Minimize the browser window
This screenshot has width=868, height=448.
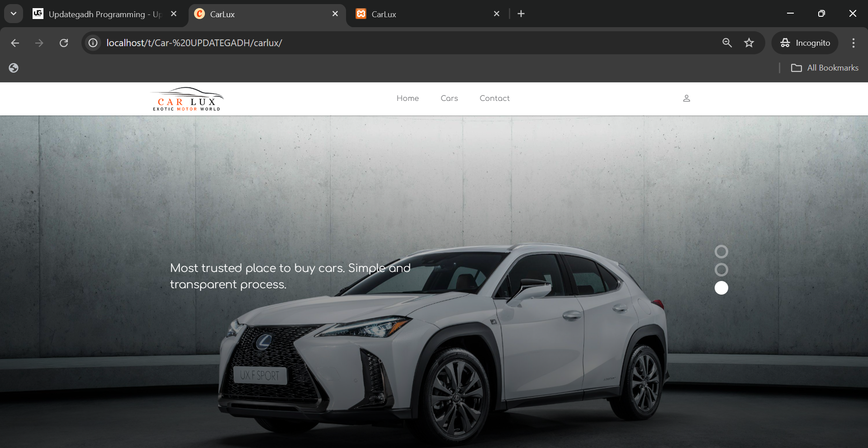(x=790, y=14)
